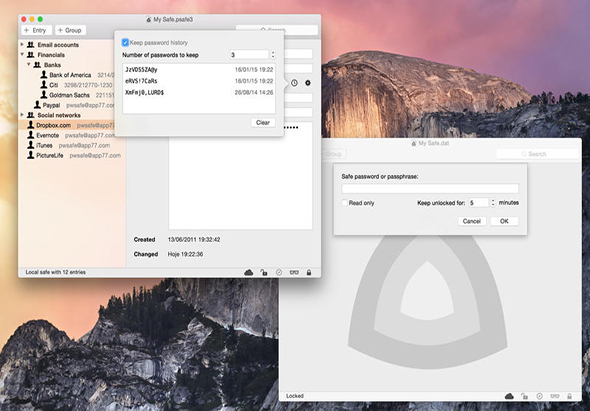Select the Evernote entry
Screen dimensions: 590x411
click(71, 135)
